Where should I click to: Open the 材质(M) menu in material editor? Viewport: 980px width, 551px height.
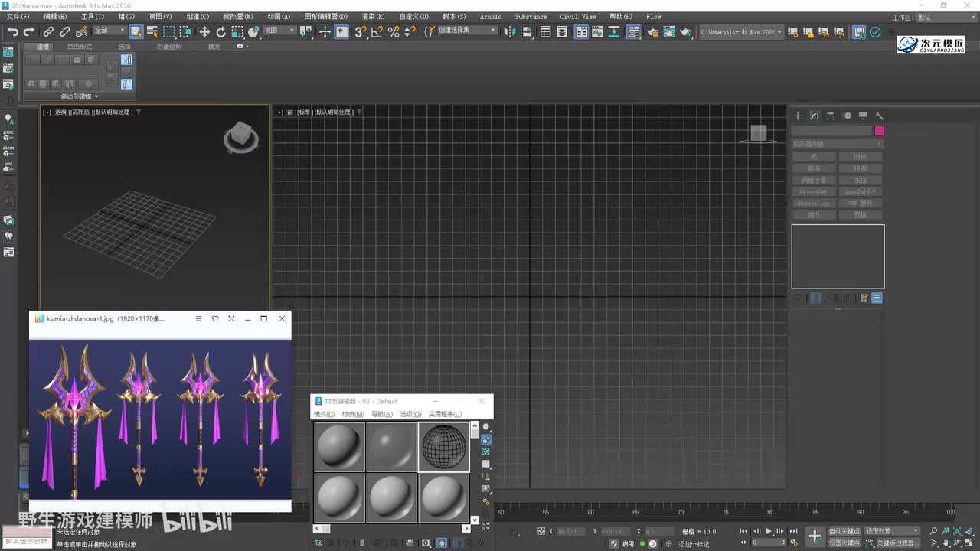tap(352, 414)
